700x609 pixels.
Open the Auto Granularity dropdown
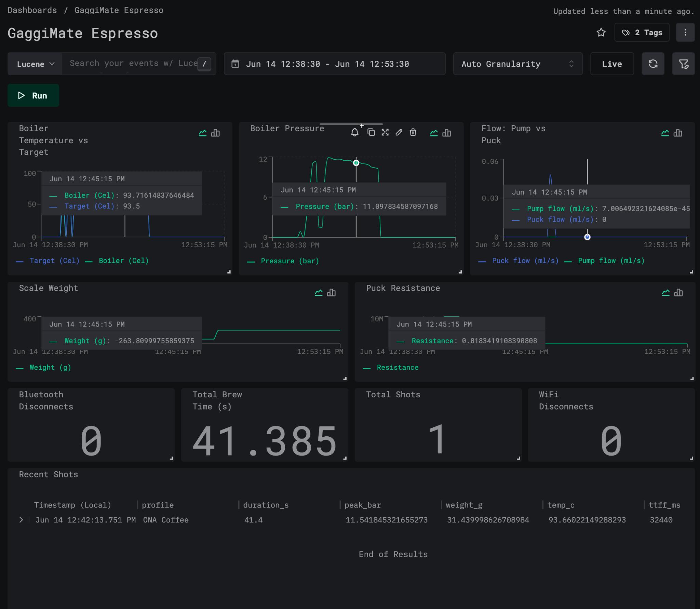pyautogui.click(x=517, y=64)
